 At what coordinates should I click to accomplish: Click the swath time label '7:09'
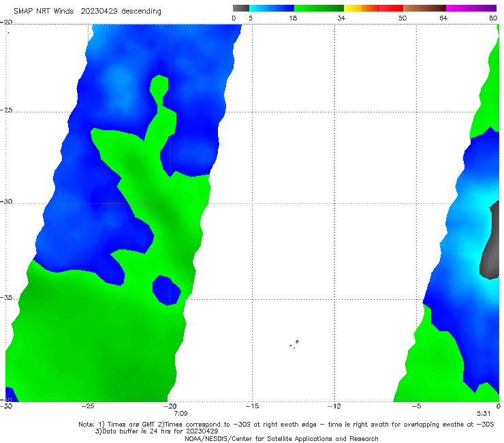[180, 414]
